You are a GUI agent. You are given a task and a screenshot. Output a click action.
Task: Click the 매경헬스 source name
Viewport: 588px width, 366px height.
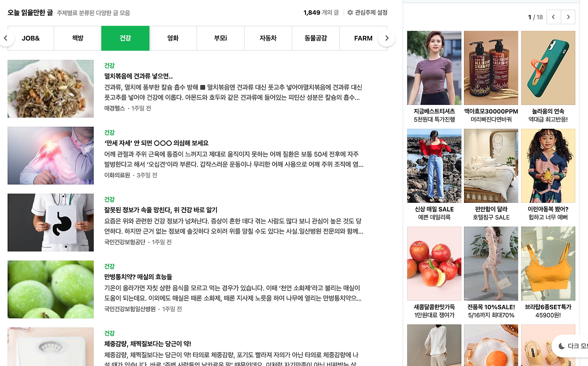(114, 108)
